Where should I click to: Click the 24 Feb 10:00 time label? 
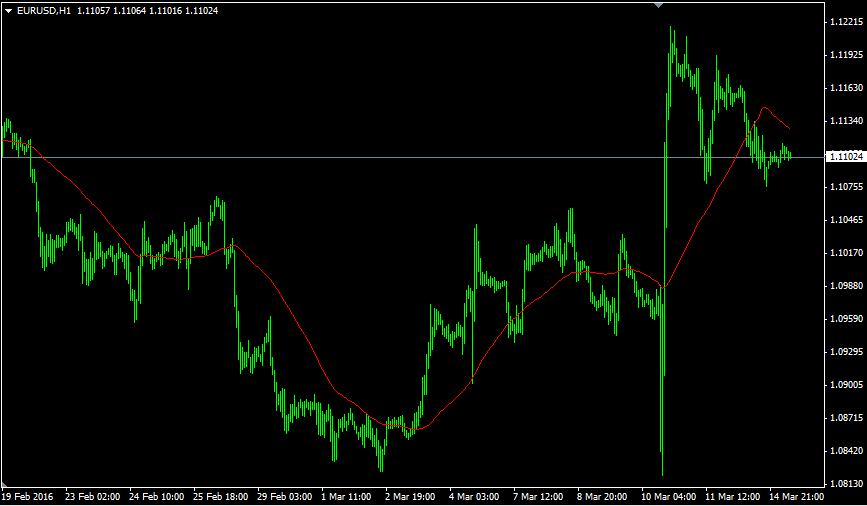[156, 497]
